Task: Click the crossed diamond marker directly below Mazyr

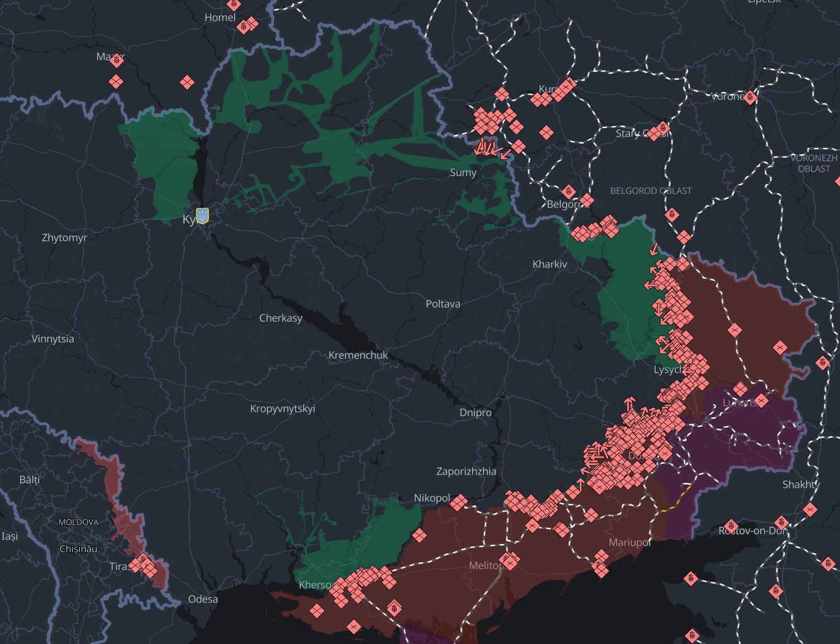Action: 116,82
